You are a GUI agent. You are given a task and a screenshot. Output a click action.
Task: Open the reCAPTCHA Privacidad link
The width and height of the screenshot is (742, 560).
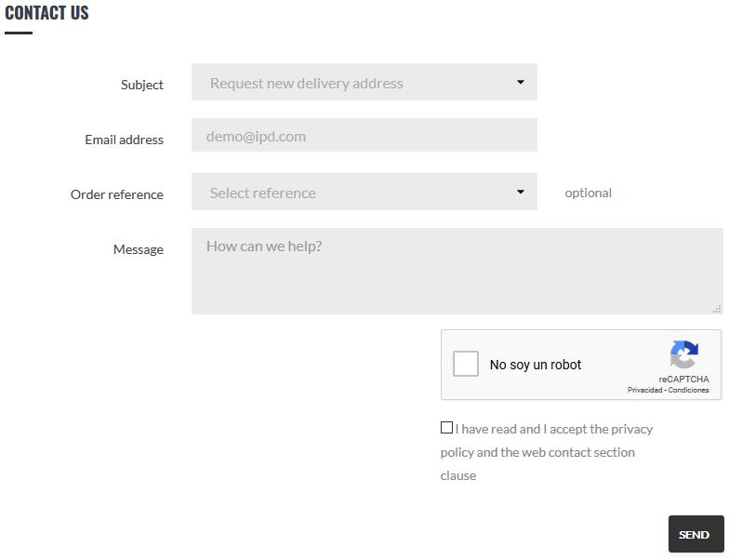click(644, 391)
